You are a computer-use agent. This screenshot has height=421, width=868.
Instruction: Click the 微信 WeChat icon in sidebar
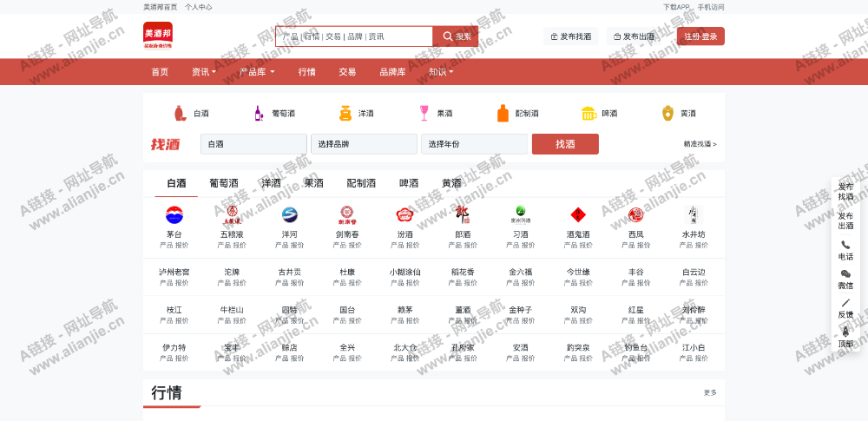pyautogui.click(x=845, y=274)
